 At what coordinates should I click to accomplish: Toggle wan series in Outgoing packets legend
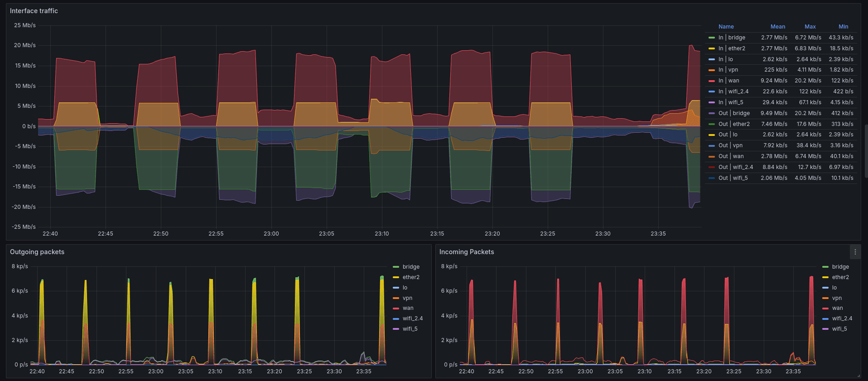(408, 308)
